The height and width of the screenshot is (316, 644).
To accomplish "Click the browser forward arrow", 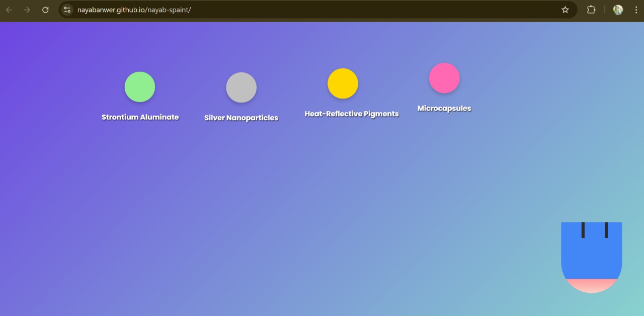I will [27, 10].
